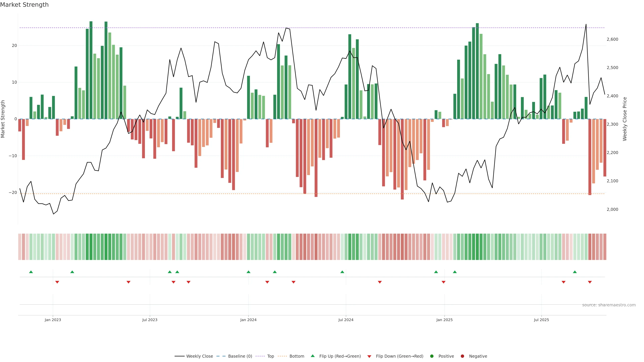Click last red flip-down triangle marker
This screenshot has width=644, height=362.
click(590, 282)
